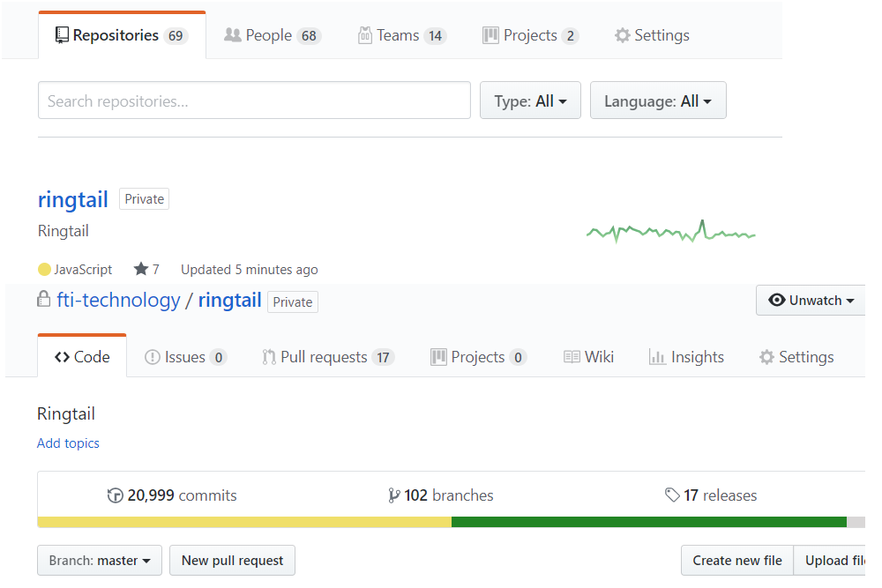Open the Teams tab

402,35
